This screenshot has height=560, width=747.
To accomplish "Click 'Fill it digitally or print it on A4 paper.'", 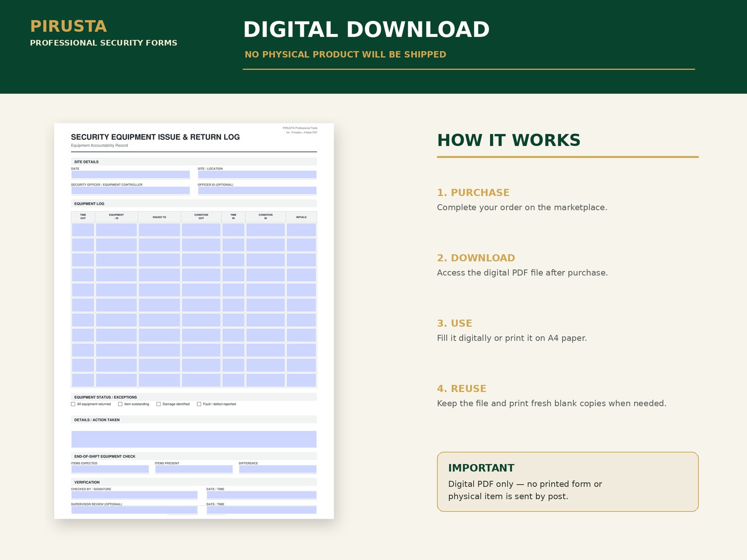I will coord(512,338).
